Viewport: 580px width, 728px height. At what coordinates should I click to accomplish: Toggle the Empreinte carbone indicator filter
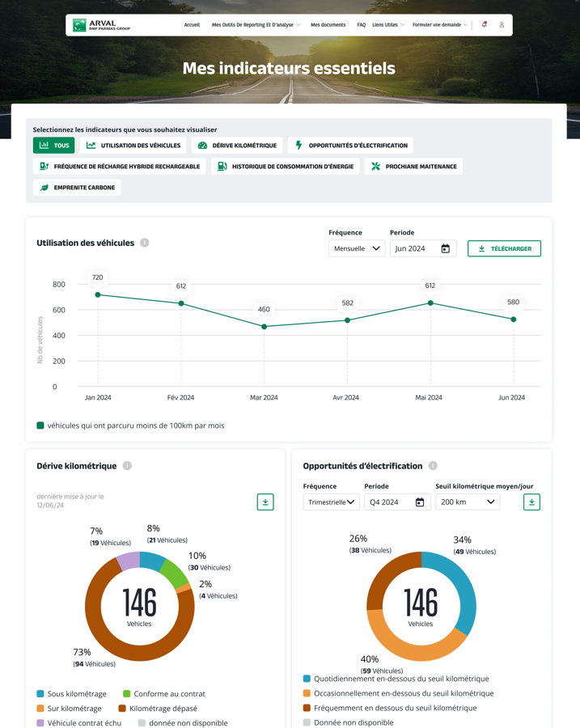77,188
